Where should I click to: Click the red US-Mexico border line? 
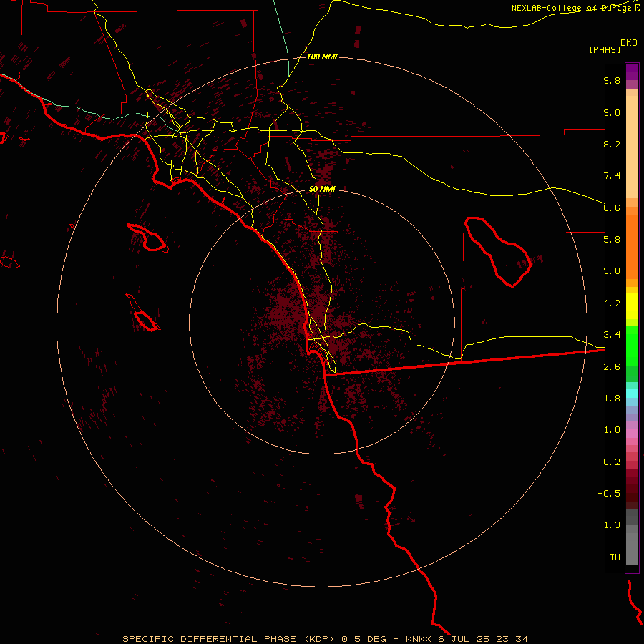[464, 362]
